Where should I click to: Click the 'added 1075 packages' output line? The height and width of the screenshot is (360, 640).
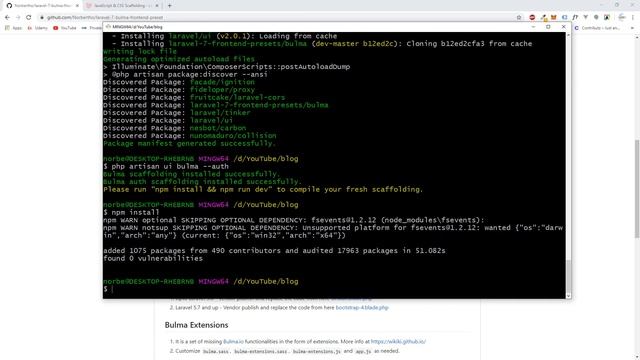pyautogui.click(x=274, y=251)
